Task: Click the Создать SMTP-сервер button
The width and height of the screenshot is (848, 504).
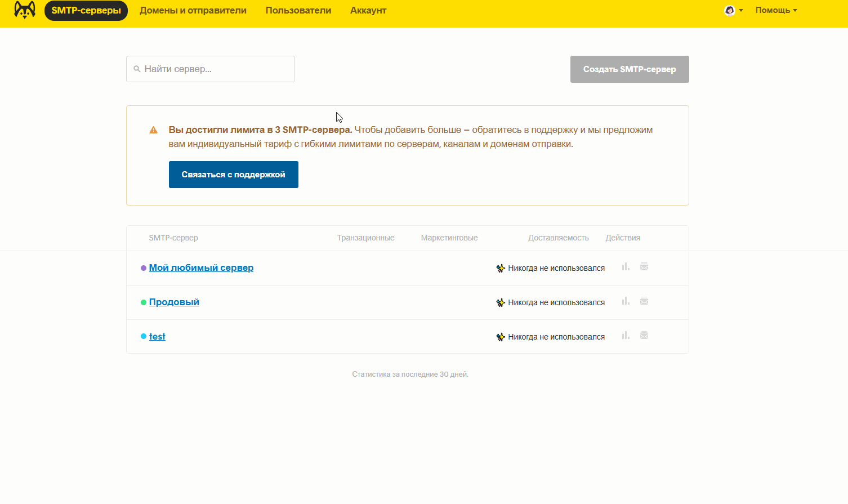Action: [x=630, y=69]
